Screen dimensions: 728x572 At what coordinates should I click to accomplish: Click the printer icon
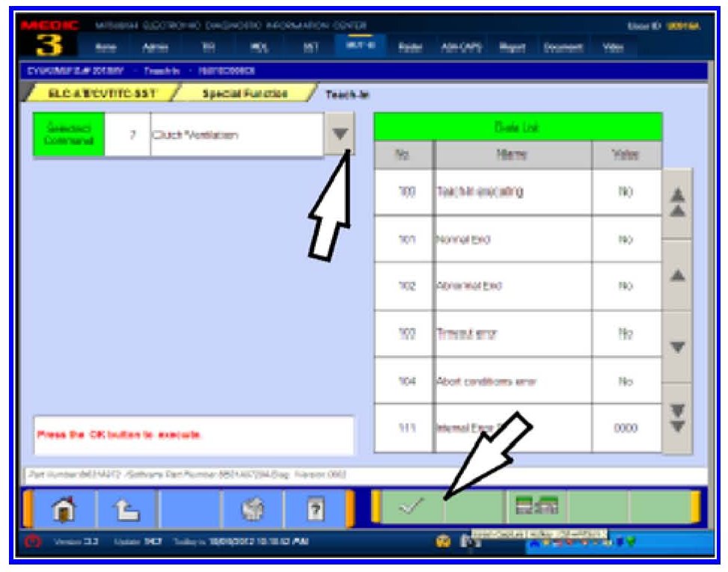click(253, 510)
